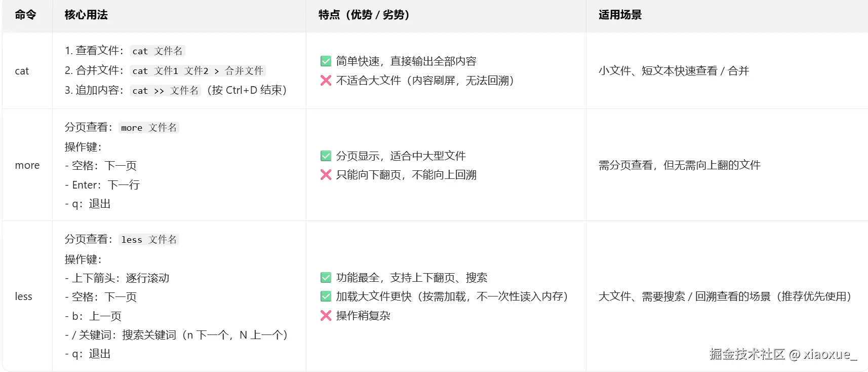Screen dimensions: 868x372
Task: Click the green check beside 简单快速
Action: point(326,61)
